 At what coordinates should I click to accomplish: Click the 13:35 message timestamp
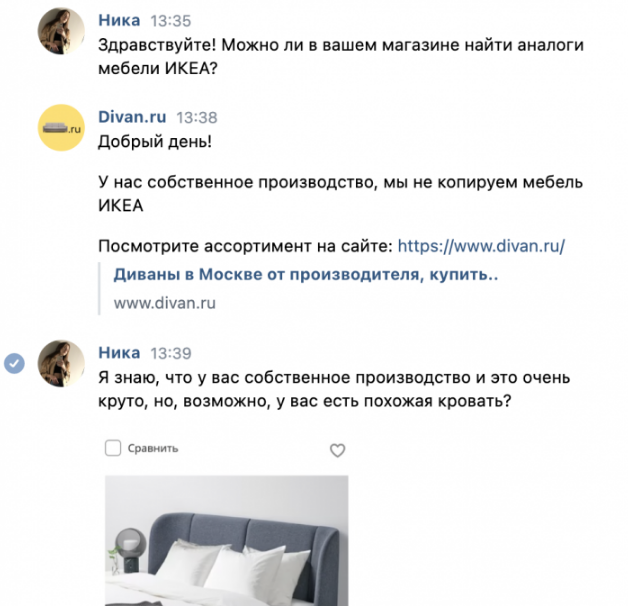(x=171, y=21)
